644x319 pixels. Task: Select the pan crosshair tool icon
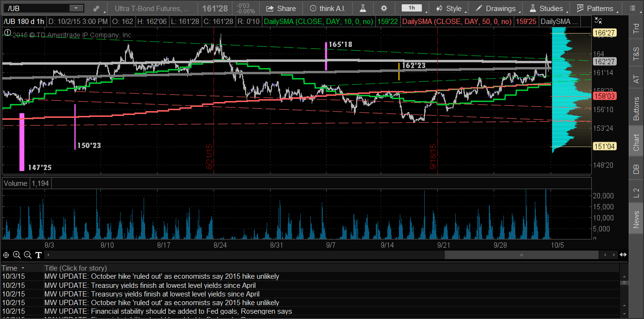pos(6,255)
